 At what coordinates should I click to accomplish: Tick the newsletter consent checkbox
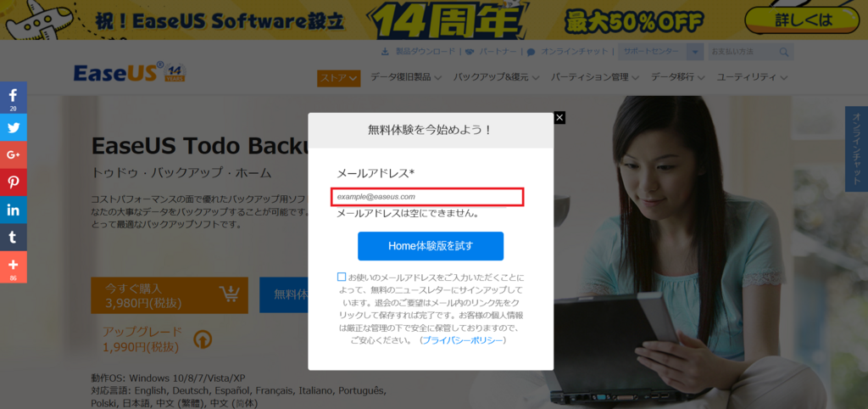click(x=342, y=277)
